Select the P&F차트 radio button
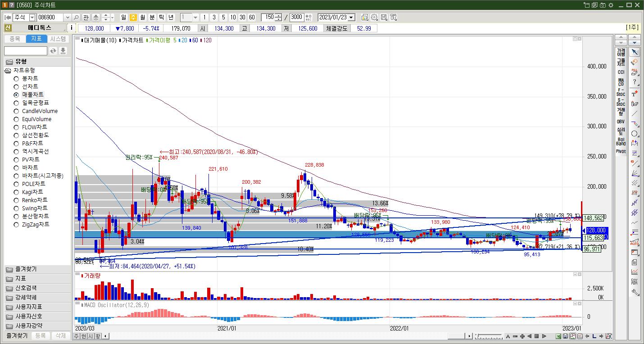 [x=16, y=143]
